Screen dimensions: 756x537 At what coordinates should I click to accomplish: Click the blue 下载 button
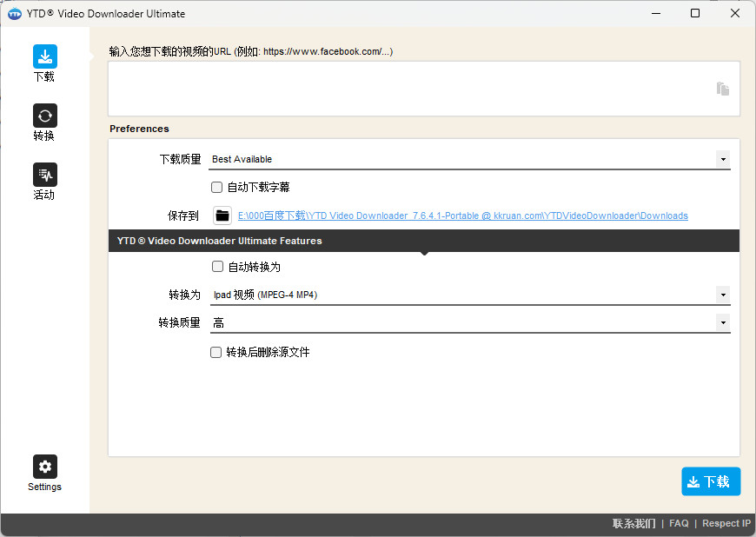(711, 481)
